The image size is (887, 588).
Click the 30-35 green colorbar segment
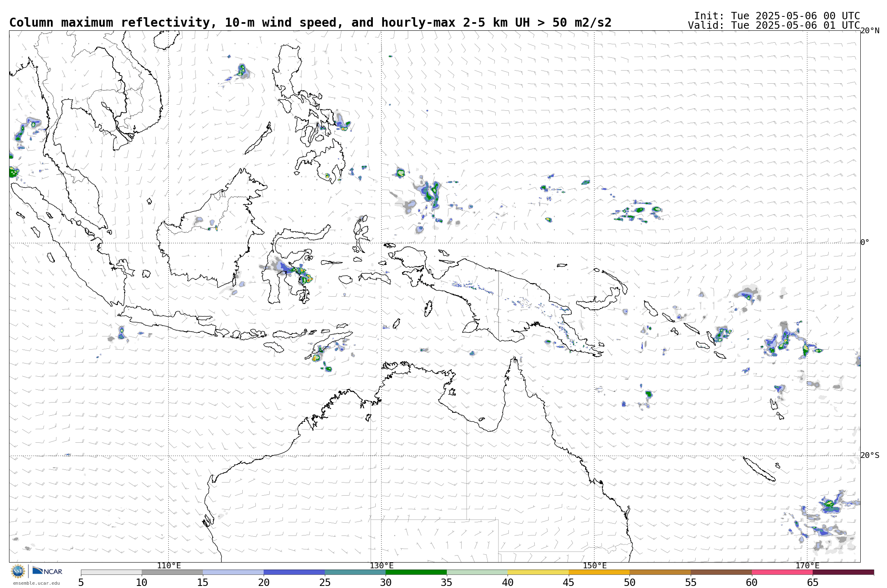coord(416,572)
